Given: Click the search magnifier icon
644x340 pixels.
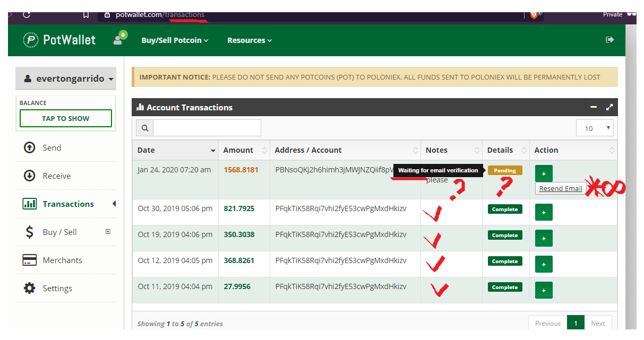Looking at the screenshot, I should (x=144, y=128).
